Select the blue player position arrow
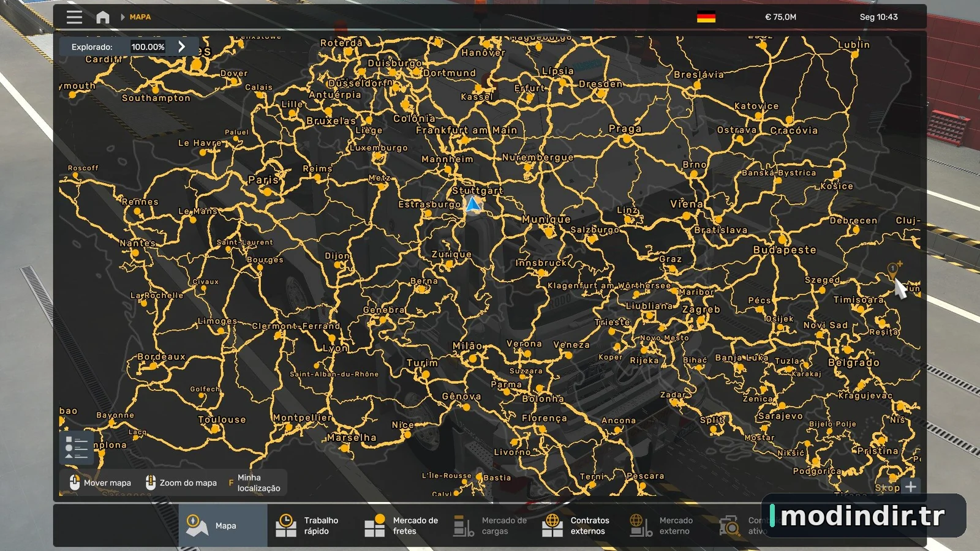This screenshot has width=980, height=551. click(472, 204)
